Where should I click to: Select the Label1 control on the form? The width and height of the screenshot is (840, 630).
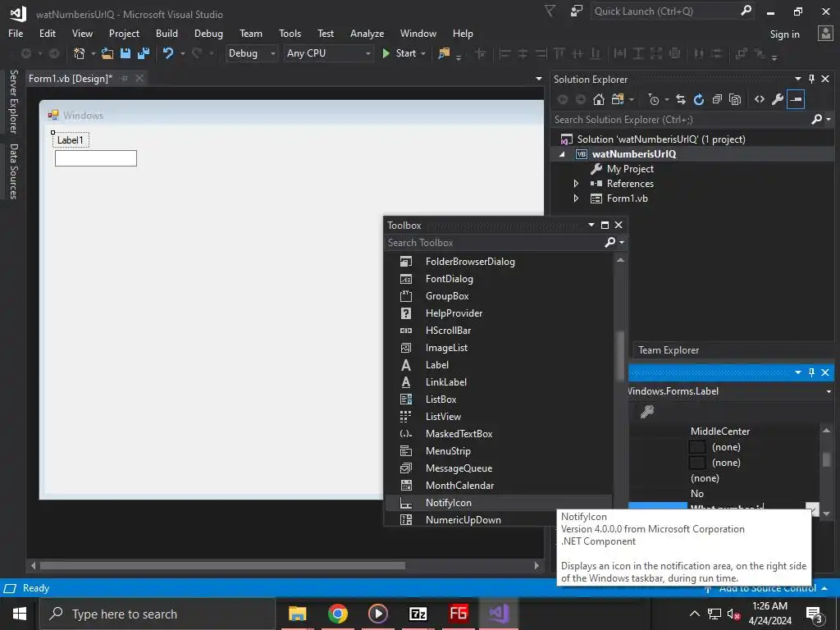(x=71, y=139)
